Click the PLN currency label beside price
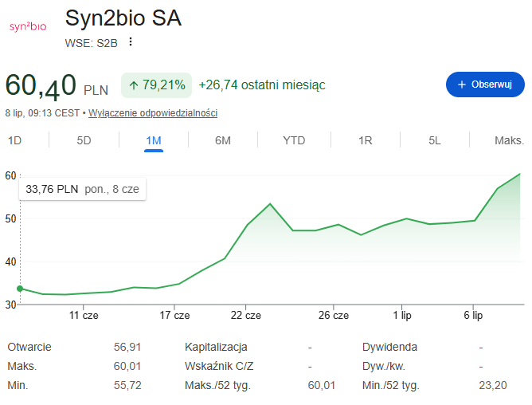The width and height of the screenshot is (532, 405). pyautogui.click(x=96, y=90)
